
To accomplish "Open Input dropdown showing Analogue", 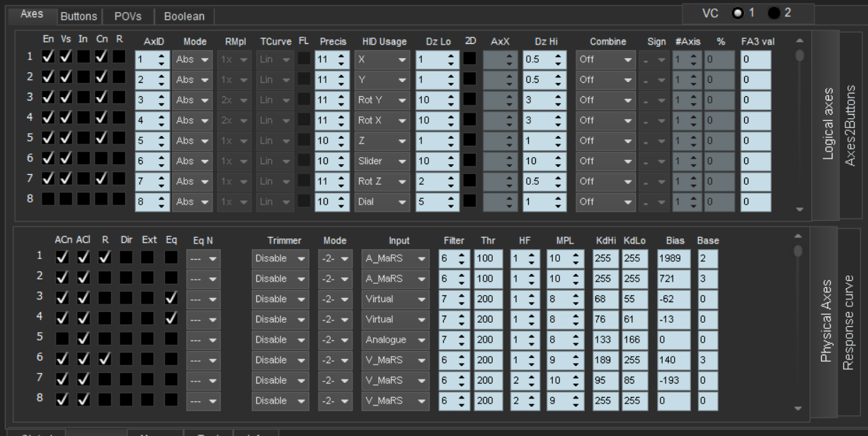I will pos(395,340).
